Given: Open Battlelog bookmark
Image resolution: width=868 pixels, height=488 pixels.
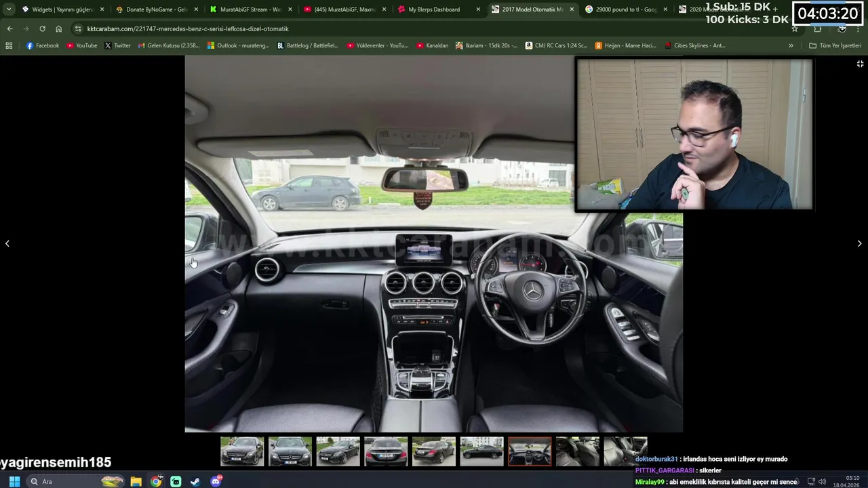Looking at the screenshot, I should point(308,45).
